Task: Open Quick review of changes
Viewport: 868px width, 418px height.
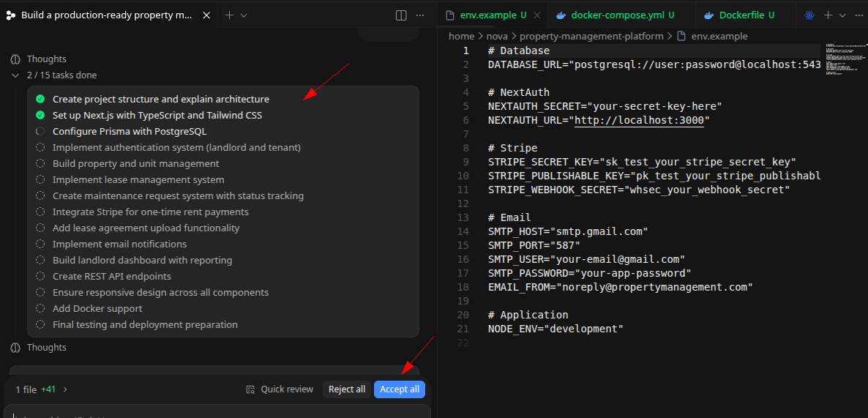Action: [x=280, y=389]
